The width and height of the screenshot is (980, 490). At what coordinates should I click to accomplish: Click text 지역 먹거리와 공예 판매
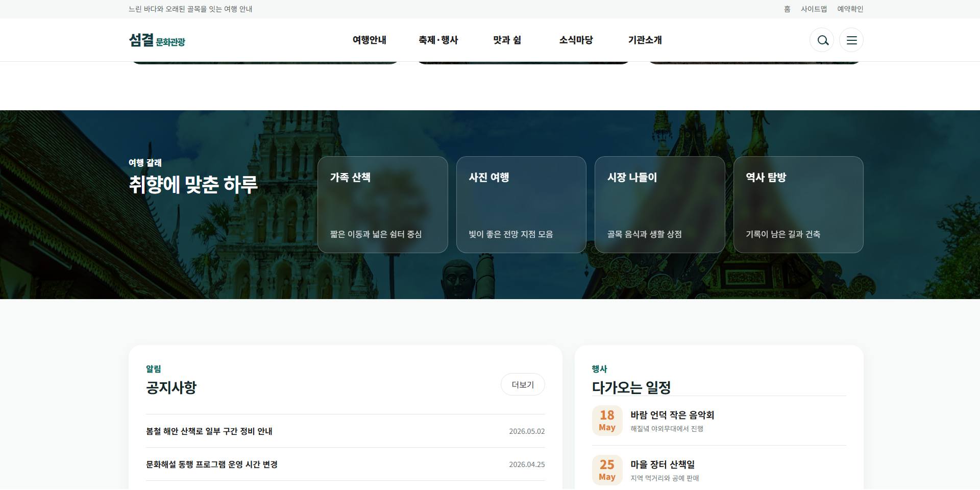(665, 478)
